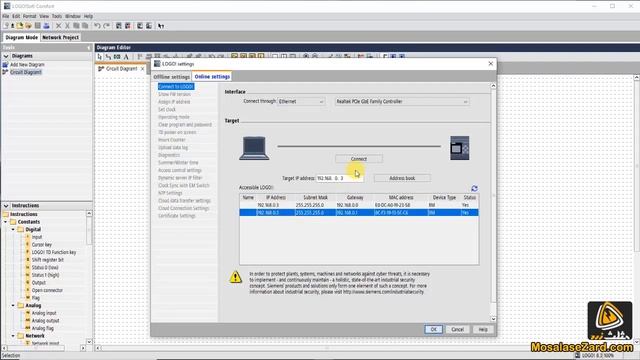Select the highlighted 192.168.0.3 device row
This screenshot has height=360, width=640.
[x=359, y=213]
